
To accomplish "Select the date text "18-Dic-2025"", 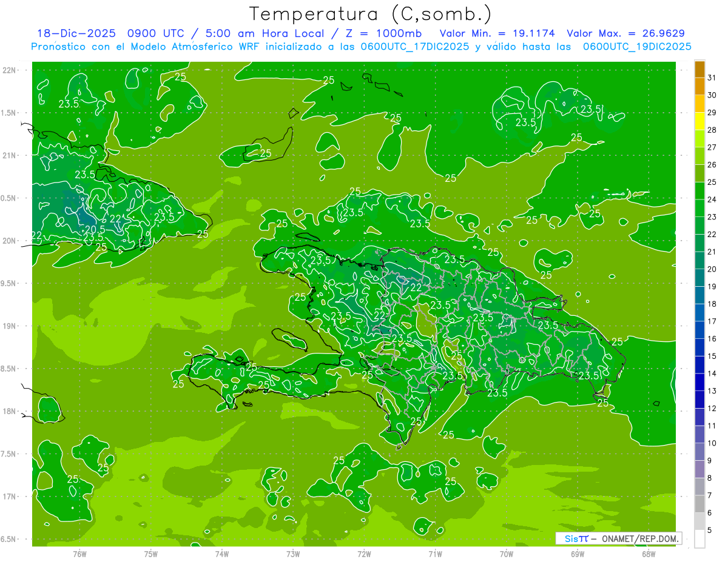I will pos(76,33).
